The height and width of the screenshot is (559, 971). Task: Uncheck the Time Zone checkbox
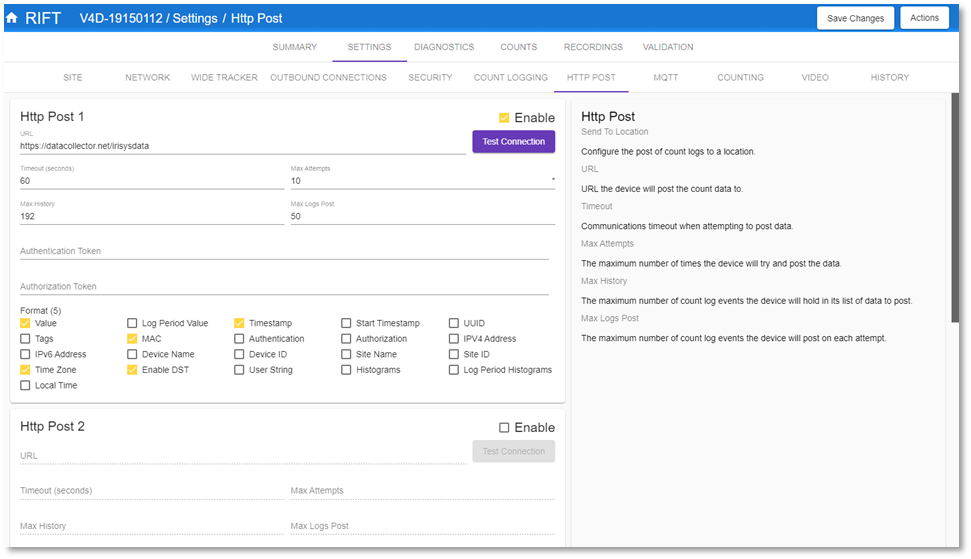pos(25,370)
